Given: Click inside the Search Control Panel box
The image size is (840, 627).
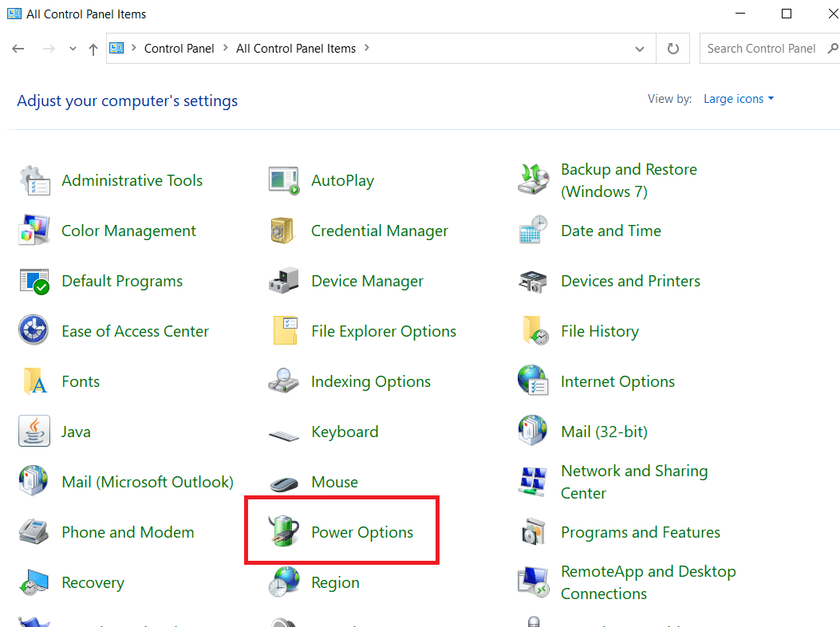Looking at the screenshot, I should click(761, 49).
